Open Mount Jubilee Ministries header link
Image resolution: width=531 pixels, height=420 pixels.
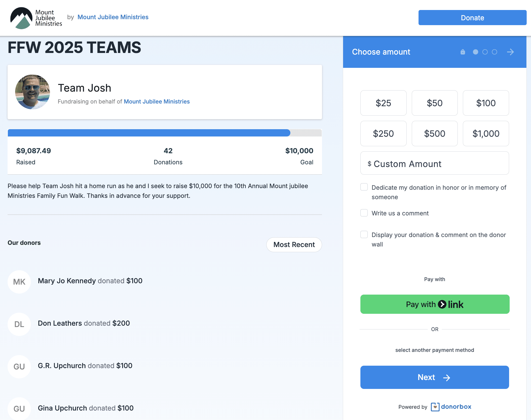(113, 17)
